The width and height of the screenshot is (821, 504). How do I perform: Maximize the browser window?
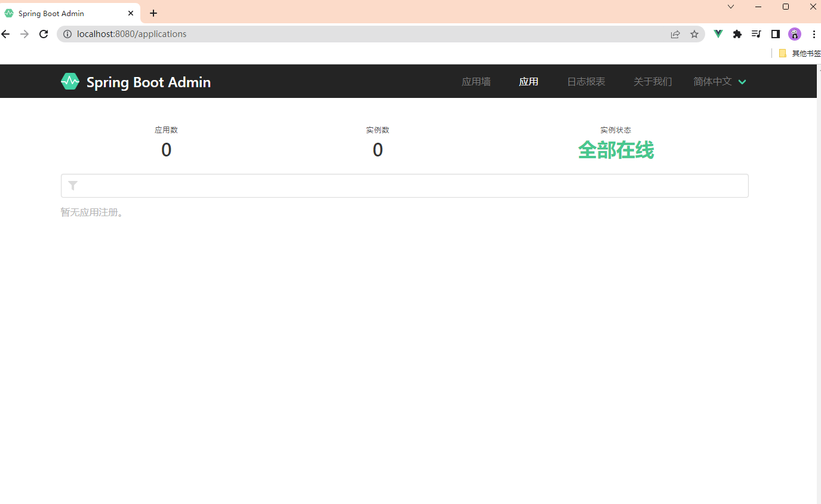coord(786,7)
